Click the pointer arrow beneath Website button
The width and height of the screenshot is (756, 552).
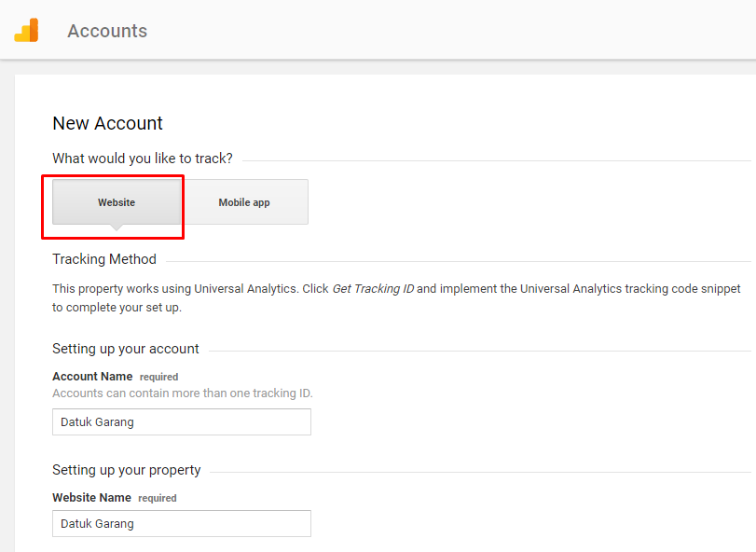coord(116,227)
